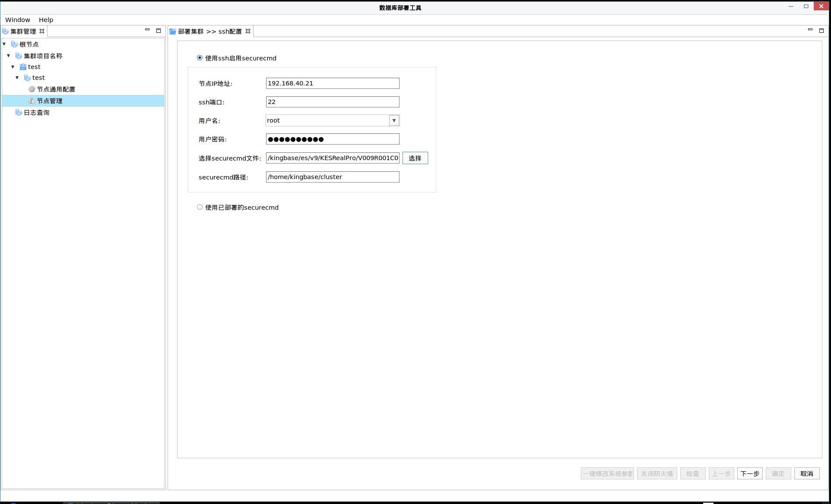Select 使用已部署的securecmd radio option

200,207
